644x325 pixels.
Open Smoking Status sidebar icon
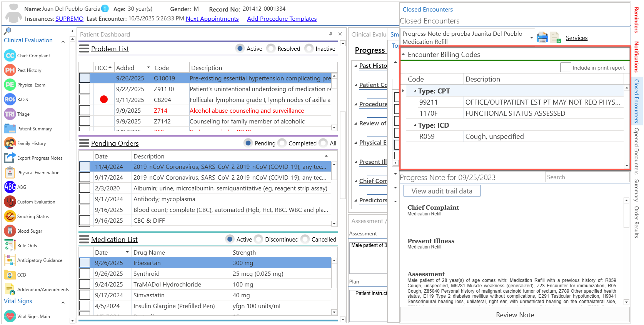(10, 216)
